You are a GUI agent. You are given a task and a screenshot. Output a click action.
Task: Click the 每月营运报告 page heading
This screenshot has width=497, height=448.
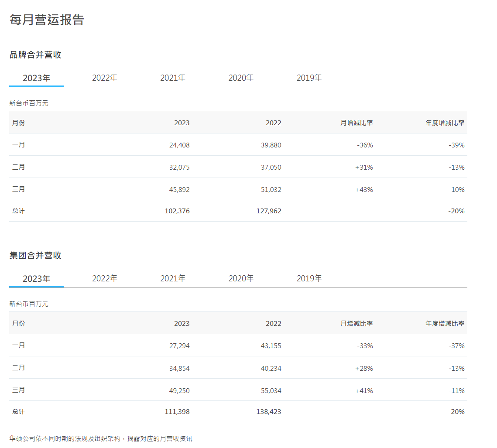click(47, 20)
